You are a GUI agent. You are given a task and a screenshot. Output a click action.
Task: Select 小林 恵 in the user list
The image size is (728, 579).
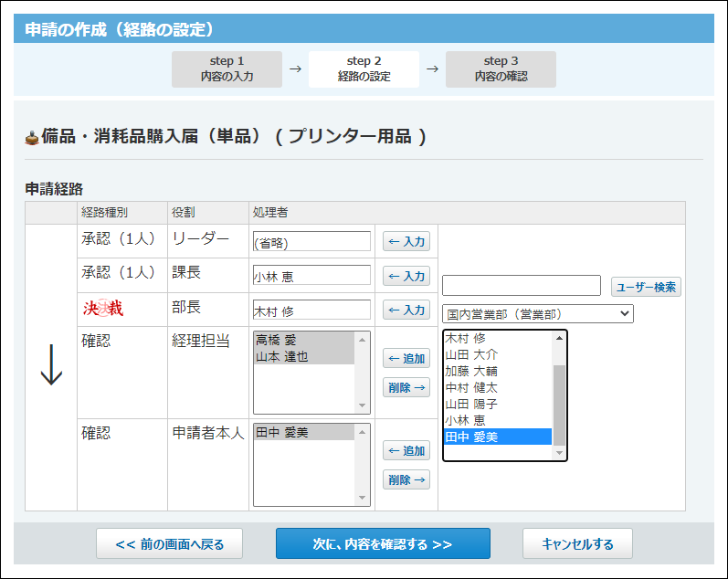click(498, 420)
